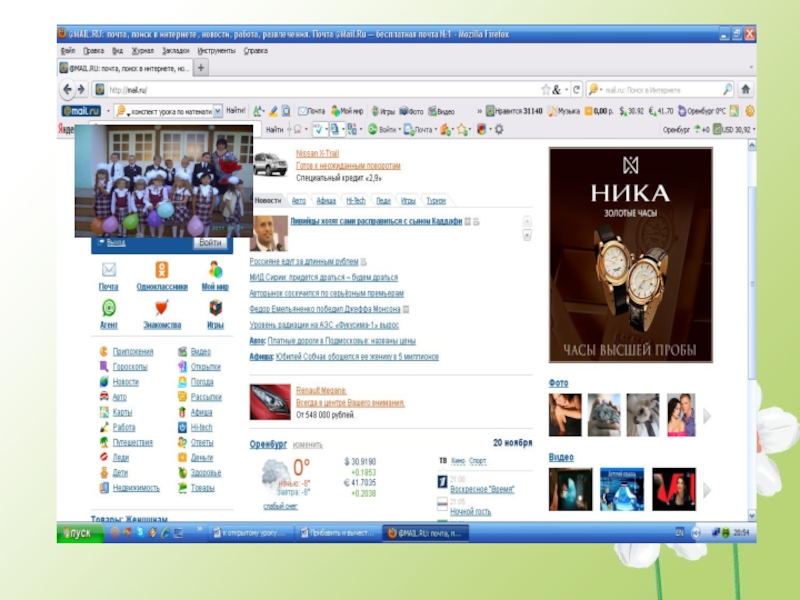This screenshot has height=600, width=800.
Task: Open the Журнал menu
Action: (142, 51)
